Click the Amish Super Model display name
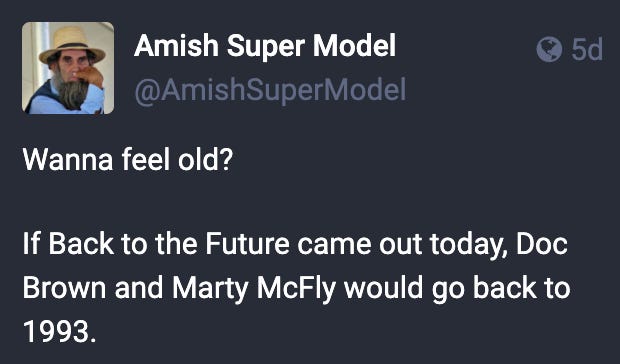Image resolution: width=620 pixels, height=364 pixels. (x=265, y=46)
